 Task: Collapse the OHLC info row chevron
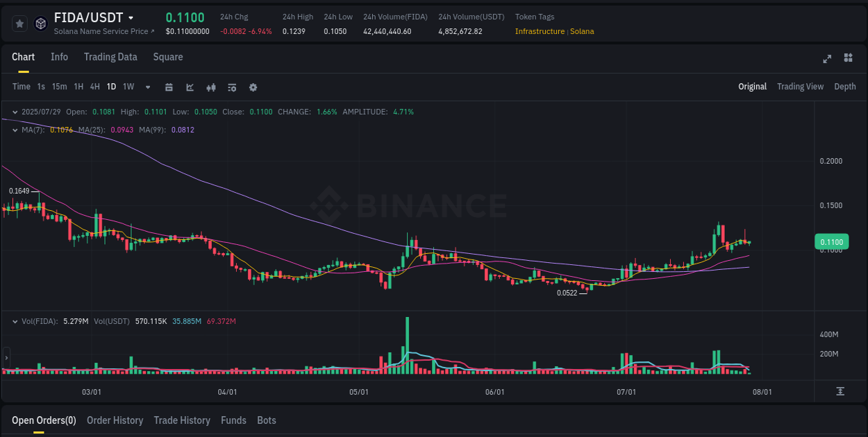15,111
